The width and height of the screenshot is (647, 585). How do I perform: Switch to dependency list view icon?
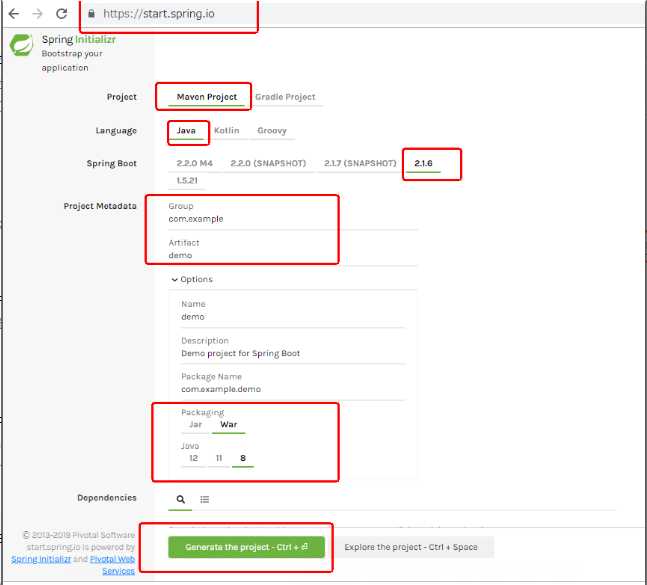[x=205, y=500]
